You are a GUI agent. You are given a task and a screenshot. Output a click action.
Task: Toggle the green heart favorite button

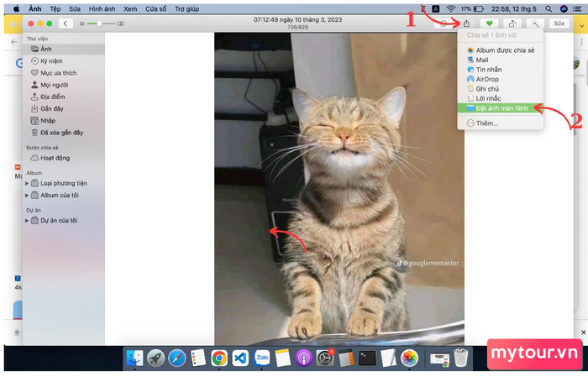pyautogui.click(x=489, y=24)
